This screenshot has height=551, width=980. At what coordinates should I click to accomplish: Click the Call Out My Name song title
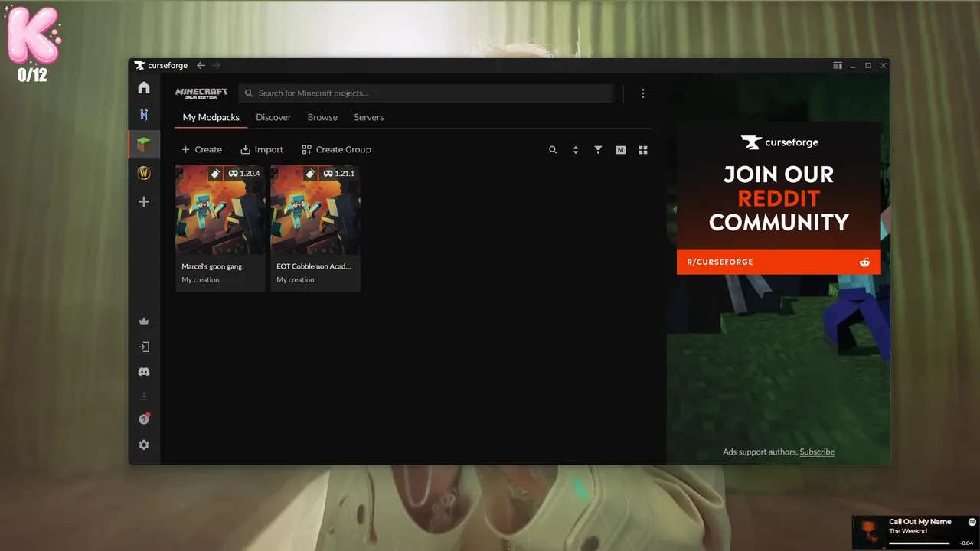click(920, 522)
